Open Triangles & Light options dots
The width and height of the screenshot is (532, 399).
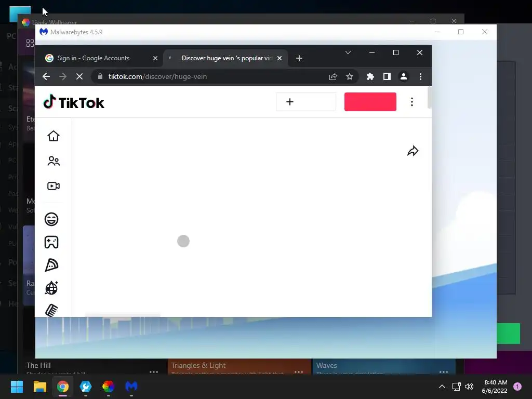(x=299, y=372)
